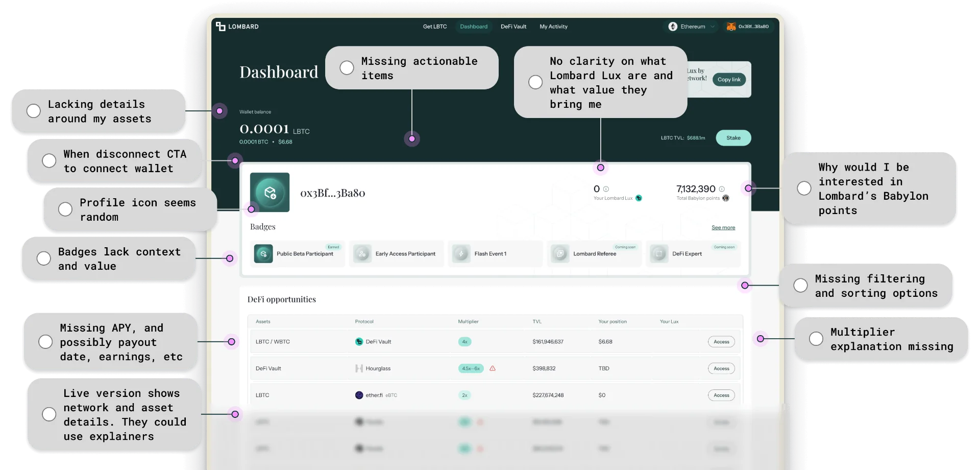The height and width of the screenshot is (470, 980).
Task: Click the TVL column header
Action: [x=537, y=321]
